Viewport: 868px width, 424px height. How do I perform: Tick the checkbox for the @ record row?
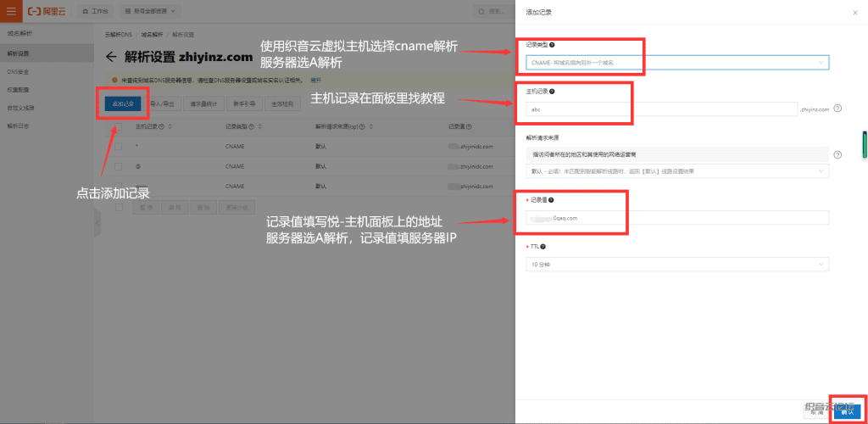coord(119,166)
